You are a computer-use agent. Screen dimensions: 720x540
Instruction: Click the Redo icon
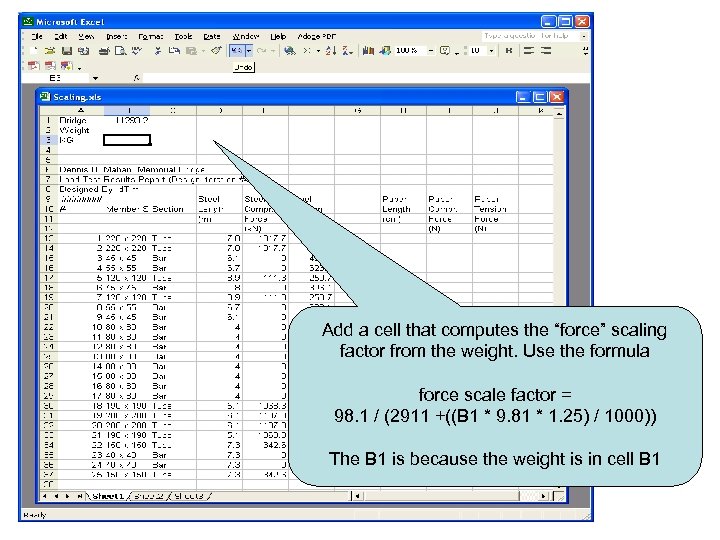(x=262, y=51)
